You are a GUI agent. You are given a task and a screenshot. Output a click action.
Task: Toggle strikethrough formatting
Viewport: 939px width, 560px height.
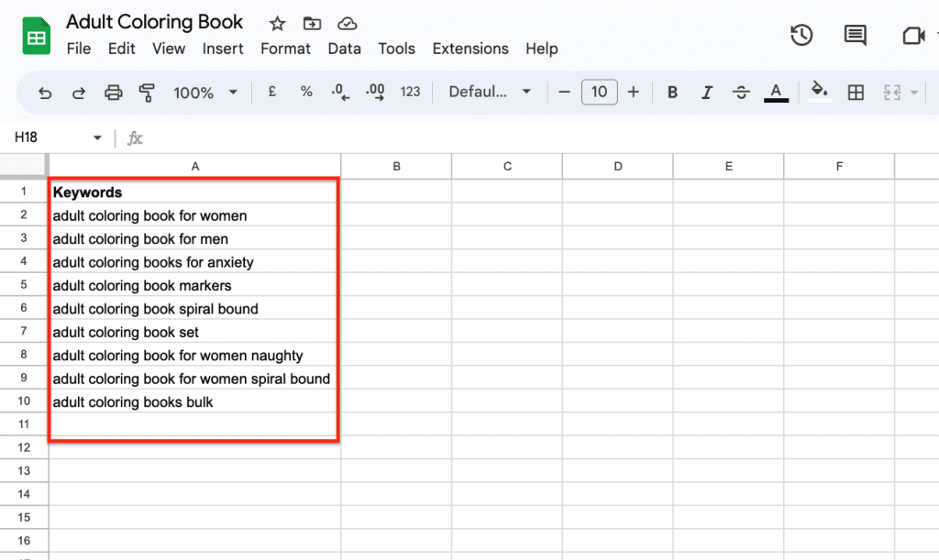pyautogui.click(x=740, y=92)
